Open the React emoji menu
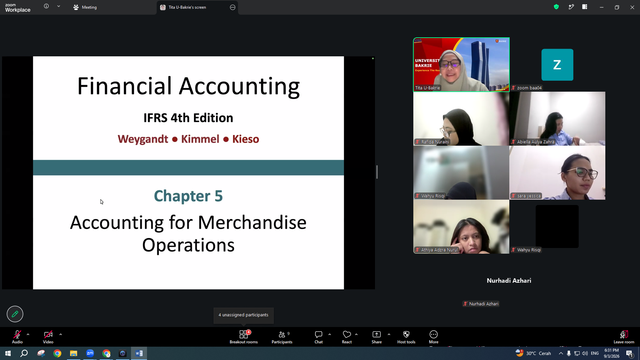The image size is (640, 360). click(347, 337)
